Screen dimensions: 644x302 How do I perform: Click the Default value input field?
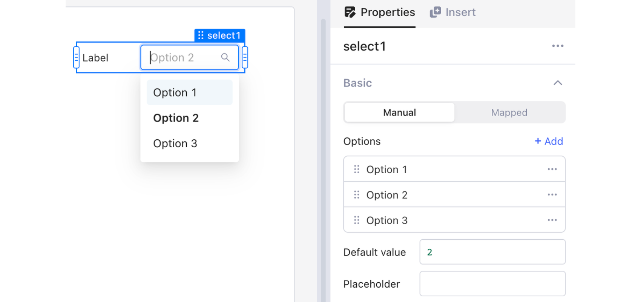click(492, 252)
